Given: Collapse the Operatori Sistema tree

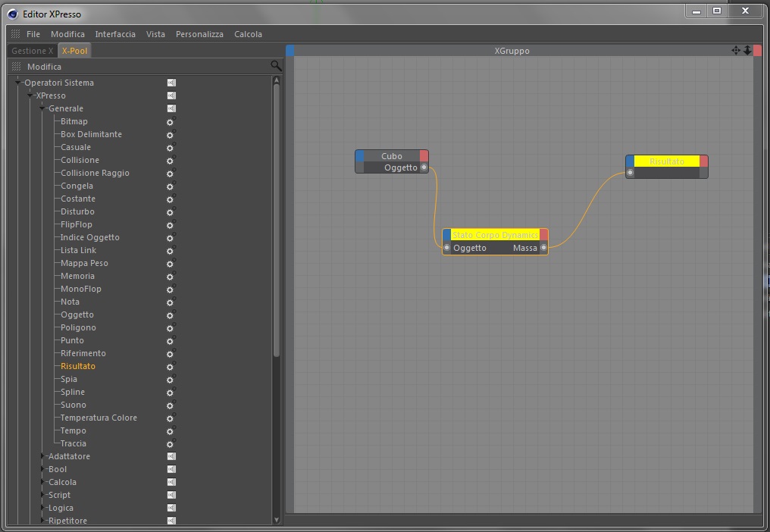Looking at the screenshot, I should [x=18, y=83].
